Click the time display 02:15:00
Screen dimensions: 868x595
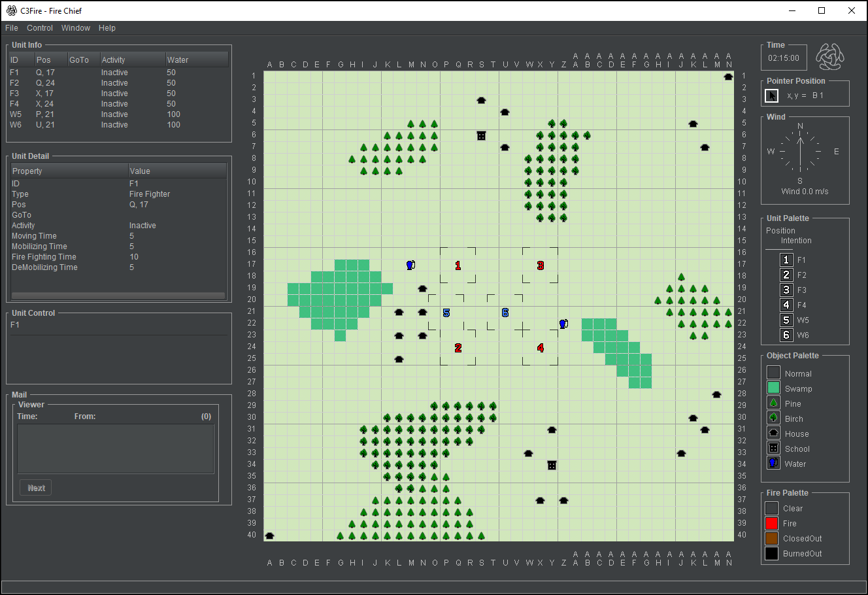tap(784, 58)
